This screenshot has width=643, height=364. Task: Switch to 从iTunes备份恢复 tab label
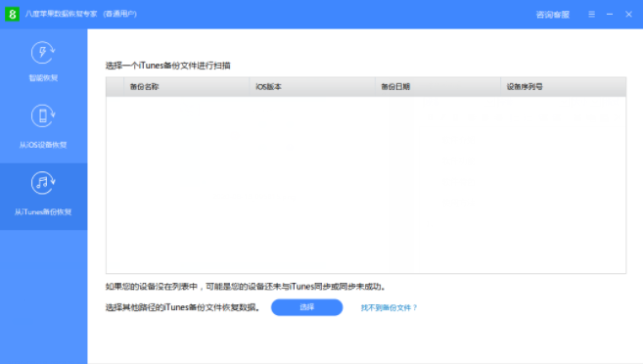pyautogui.click(x=43, y=212)
